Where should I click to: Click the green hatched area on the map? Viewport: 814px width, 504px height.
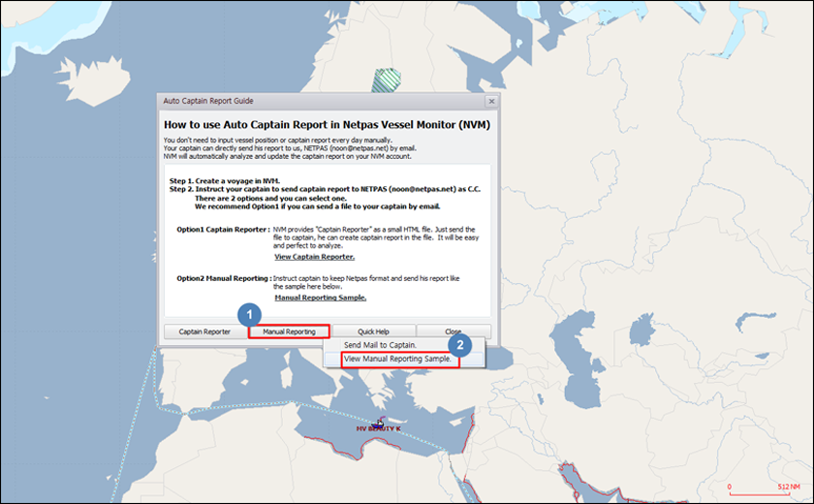click(387, 80)
